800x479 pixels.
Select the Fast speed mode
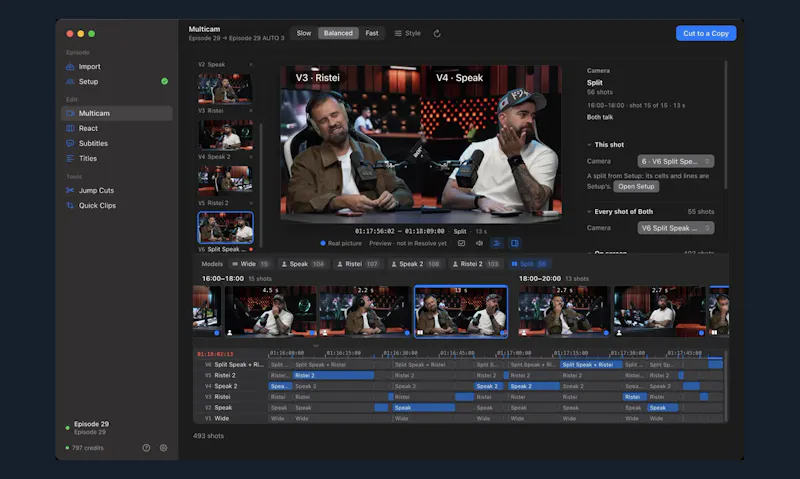point(372,33)
